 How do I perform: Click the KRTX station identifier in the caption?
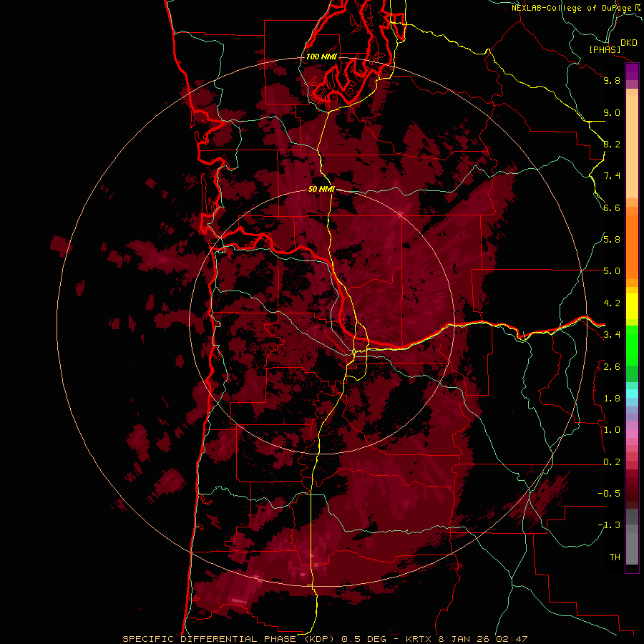coord(419,639)
